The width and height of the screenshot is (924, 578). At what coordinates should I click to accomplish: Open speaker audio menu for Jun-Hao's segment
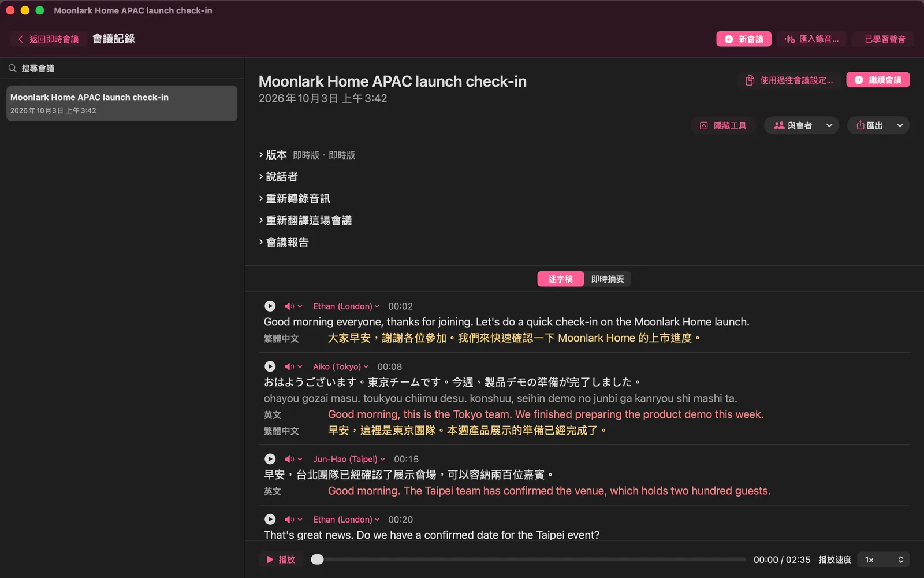[293, 459]
